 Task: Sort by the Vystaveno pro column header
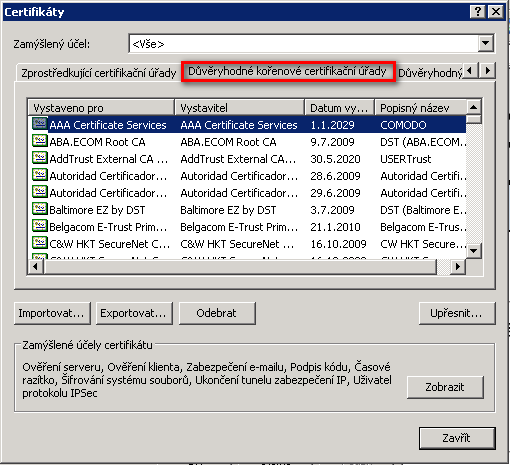tap(101, 108)
